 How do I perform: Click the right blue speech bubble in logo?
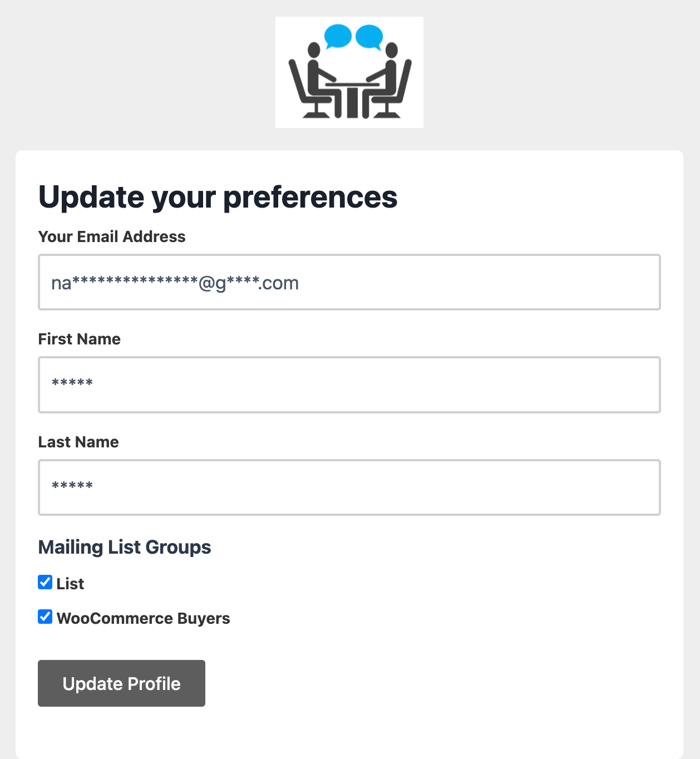(368, 36)
